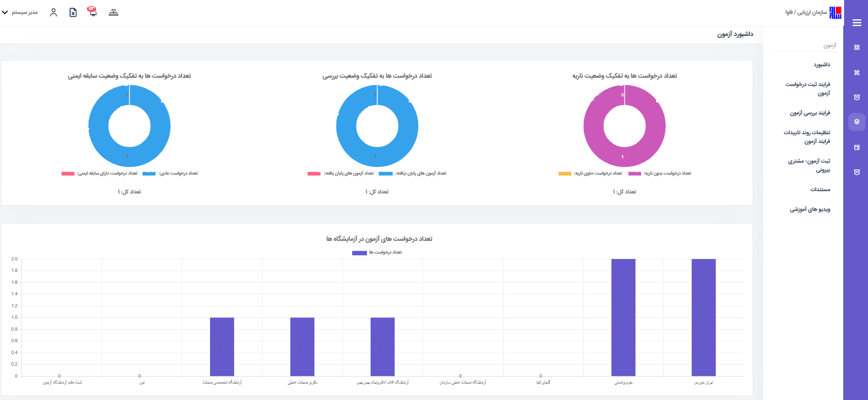Select the stacked layers icon in the purple rail
The width and height of the screenshot is (868, 400).
pos(857,122)
